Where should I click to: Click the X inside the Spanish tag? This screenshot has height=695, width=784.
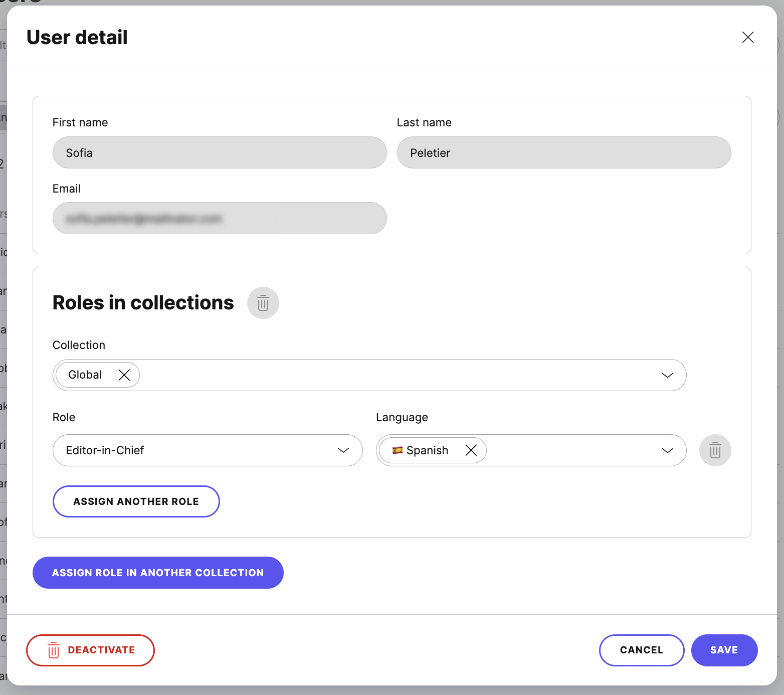click(470, 450)
